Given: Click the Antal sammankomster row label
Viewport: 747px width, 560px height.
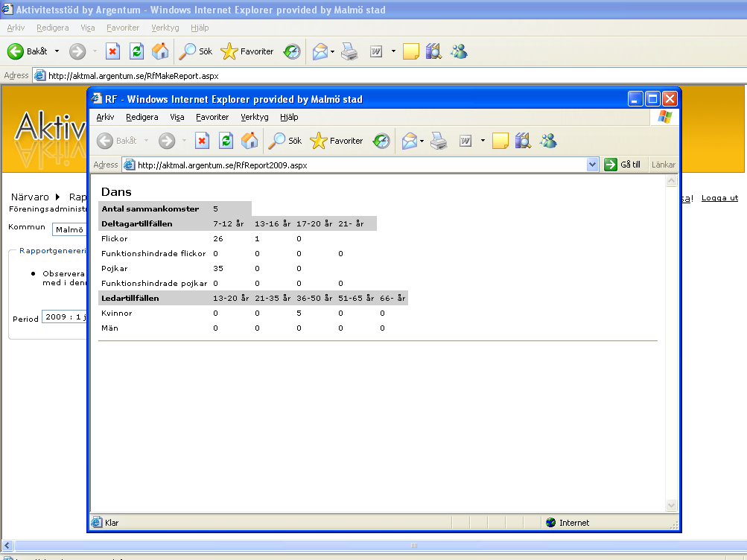Looking at the screenshot, I should point(150,209).
